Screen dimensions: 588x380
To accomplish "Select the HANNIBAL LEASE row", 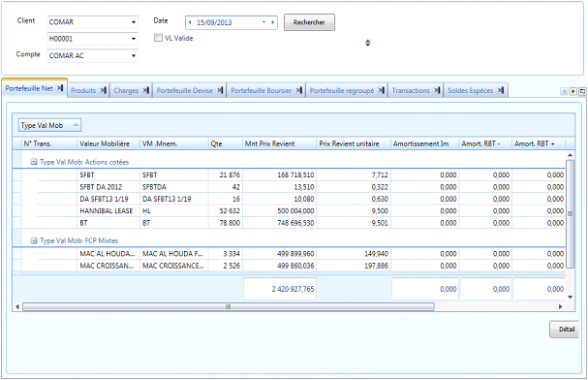I will tap(293, 210).
